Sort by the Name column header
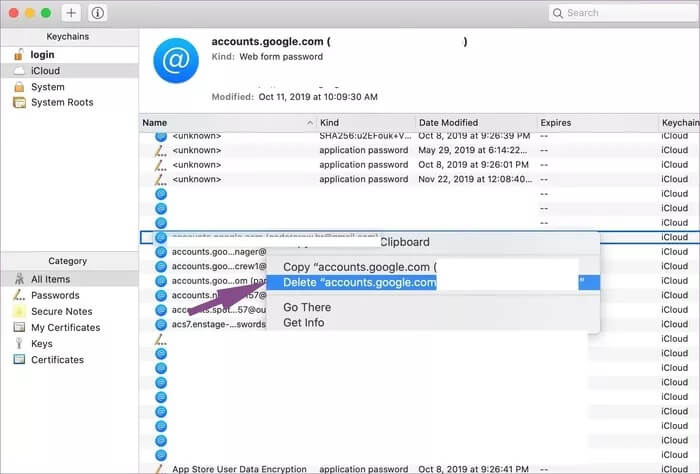 [228, 123]
